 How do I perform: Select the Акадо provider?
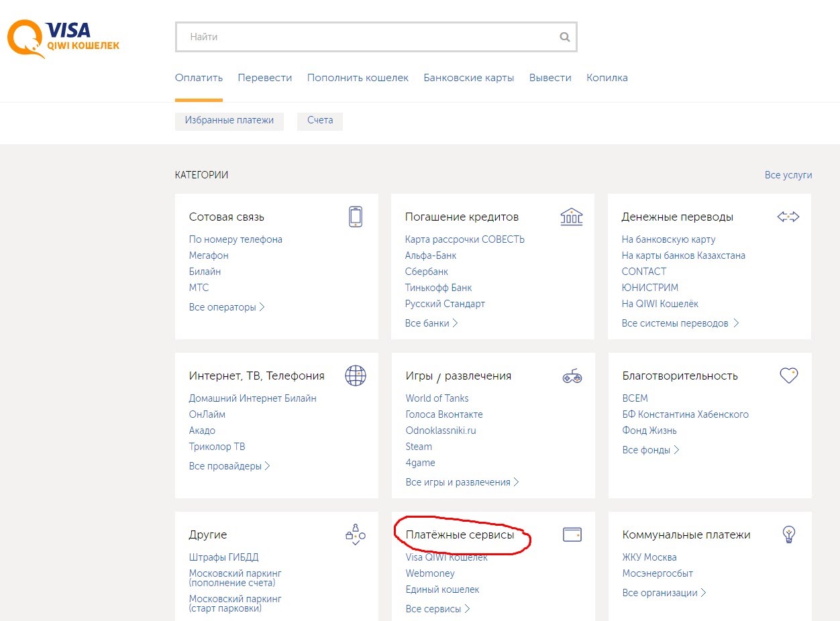202,431
